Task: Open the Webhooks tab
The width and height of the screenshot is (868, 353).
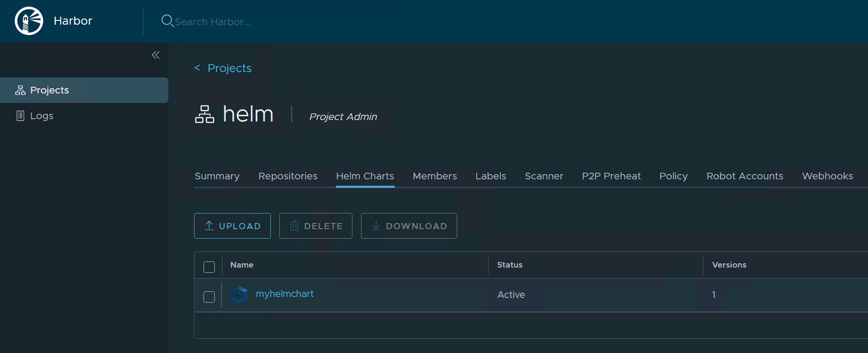Action: pos(827,176)
